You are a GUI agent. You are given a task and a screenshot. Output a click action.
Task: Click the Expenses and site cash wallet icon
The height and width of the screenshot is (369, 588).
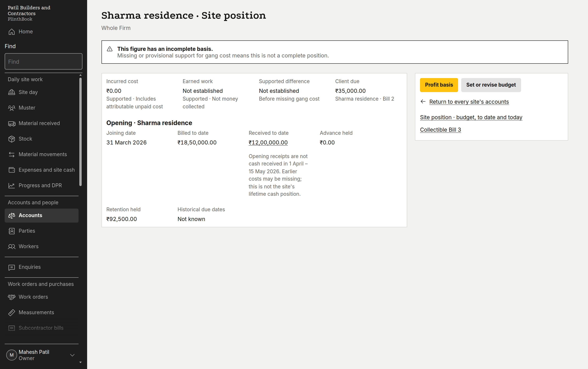tap(11, 170)
